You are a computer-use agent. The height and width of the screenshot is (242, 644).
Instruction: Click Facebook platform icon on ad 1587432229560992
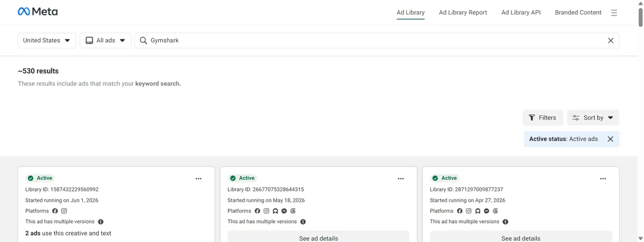click(x=55, y=211)
